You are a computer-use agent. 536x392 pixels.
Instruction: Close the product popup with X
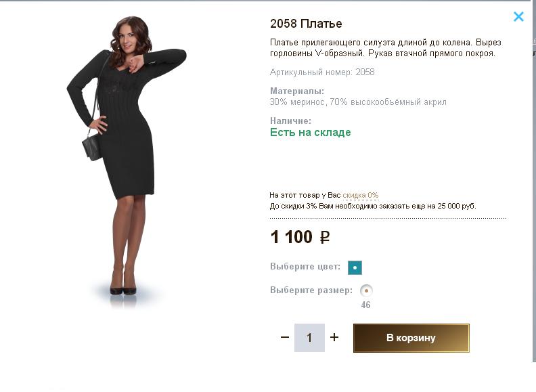(x=518, y=17)
